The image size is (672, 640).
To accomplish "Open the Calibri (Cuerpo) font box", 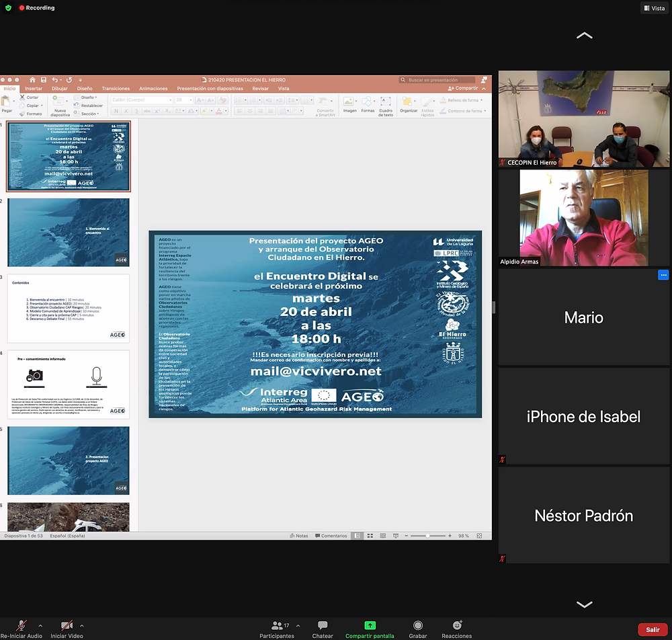I will (141, 100).
